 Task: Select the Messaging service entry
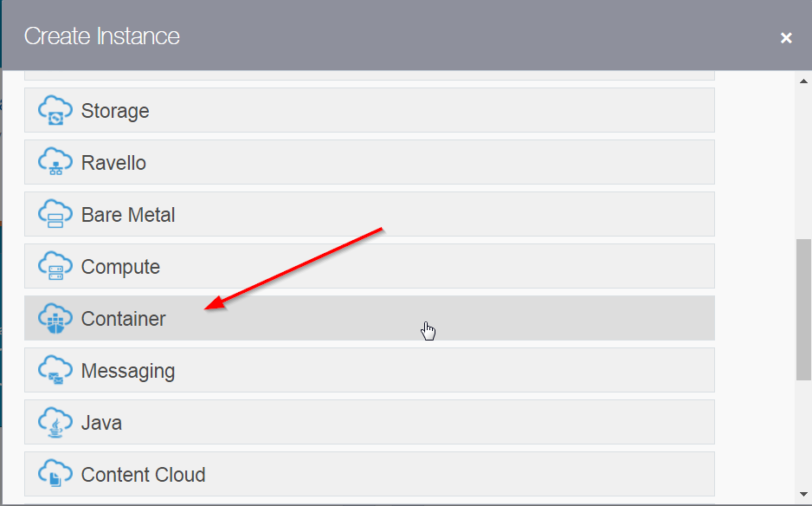[128, 371]
